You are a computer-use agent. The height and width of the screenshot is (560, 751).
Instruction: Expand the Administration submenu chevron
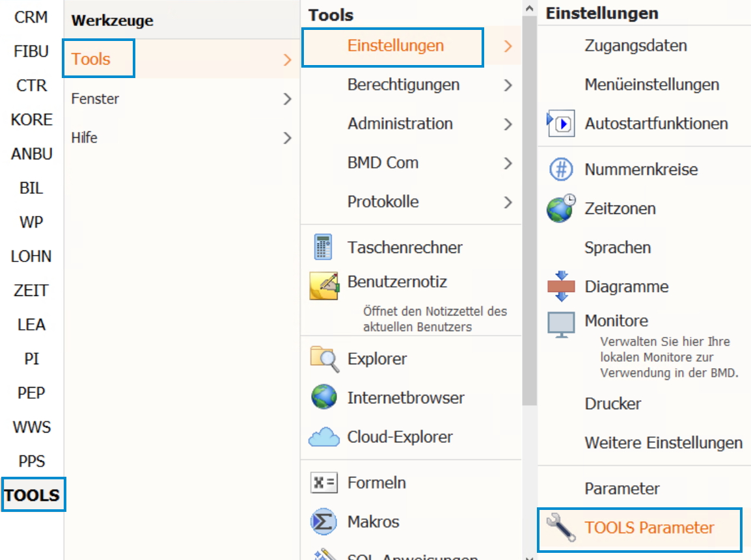508,124
